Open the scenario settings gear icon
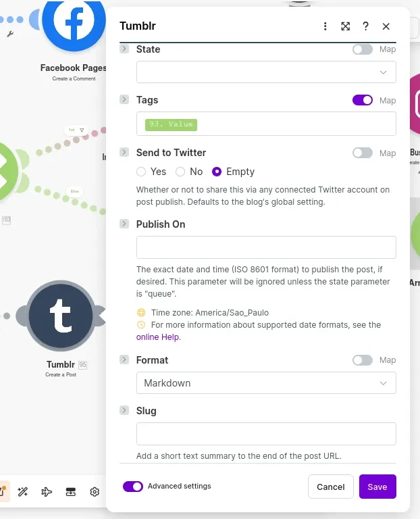420x519 pixels. click(x=95, y=492)
